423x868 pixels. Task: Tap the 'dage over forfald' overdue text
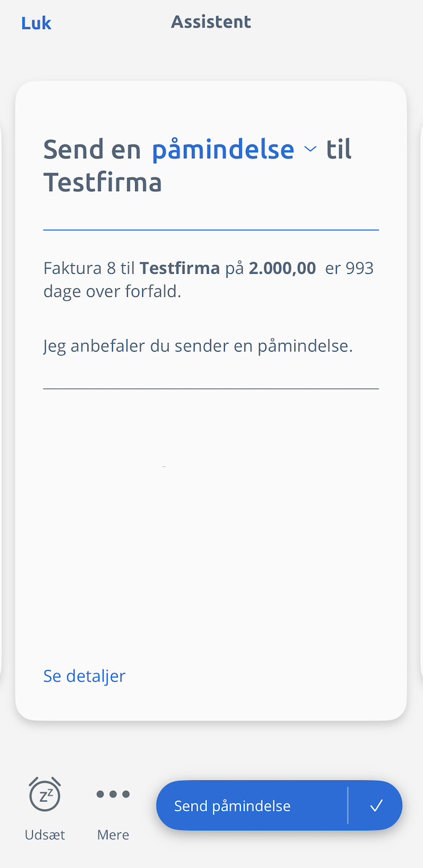(112, 292)
